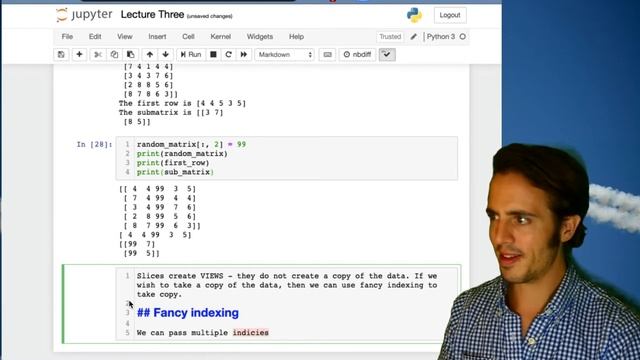Move selected cell up arrow

click(x=150, y=54)
